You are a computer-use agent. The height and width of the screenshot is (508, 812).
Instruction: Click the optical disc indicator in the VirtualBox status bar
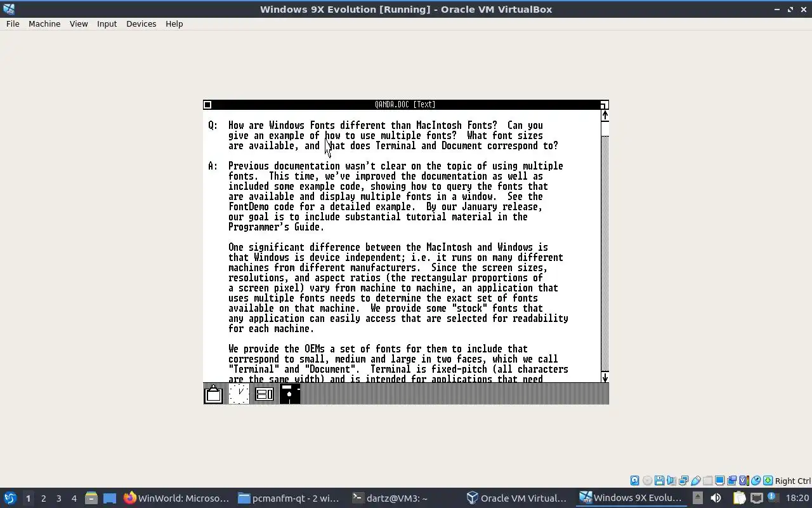pyautogui.click(x=647, y=481)
